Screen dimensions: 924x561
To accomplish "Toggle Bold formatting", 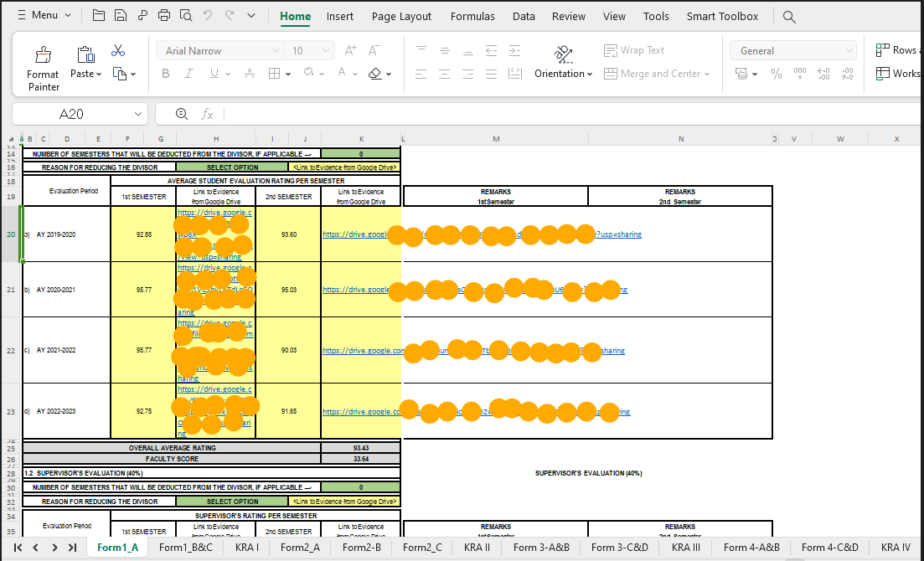I will pyautogui.click(x=166, y=74).
